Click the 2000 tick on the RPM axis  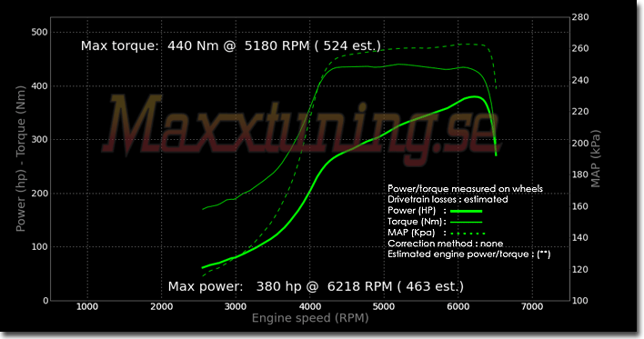(x=161, y=306)
